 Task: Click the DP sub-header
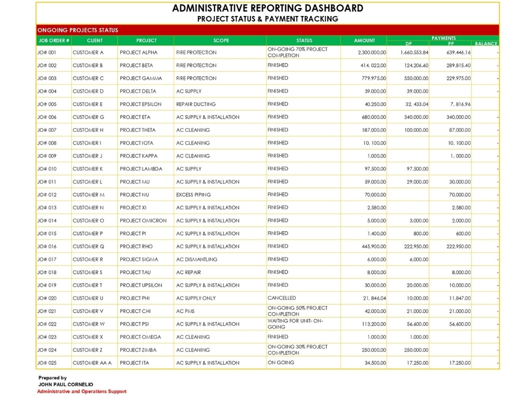point(409,44)
